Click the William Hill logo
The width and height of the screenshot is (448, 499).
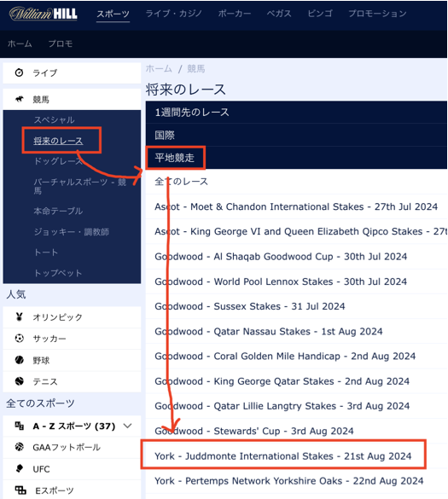pyautogui.click(x=44, y=14)
